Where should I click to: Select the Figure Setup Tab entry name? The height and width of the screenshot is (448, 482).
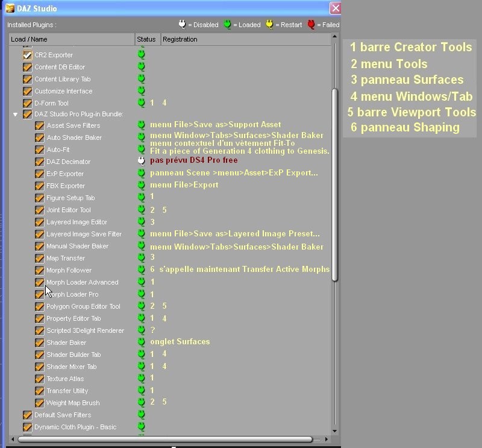pyautogui.click(x=70, y=198)
